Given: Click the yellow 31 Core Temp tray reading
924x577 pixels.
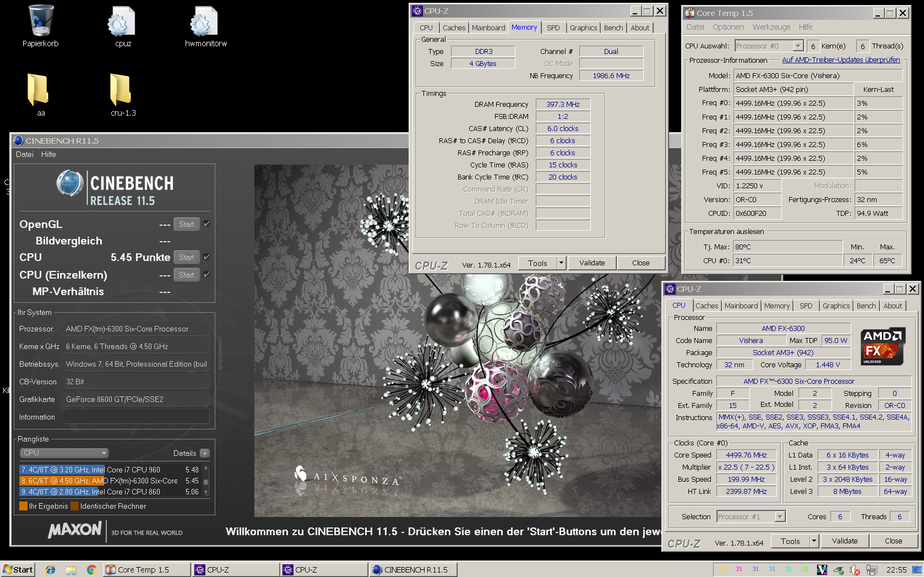Looking at the screenshot, I should pos(722,569).
